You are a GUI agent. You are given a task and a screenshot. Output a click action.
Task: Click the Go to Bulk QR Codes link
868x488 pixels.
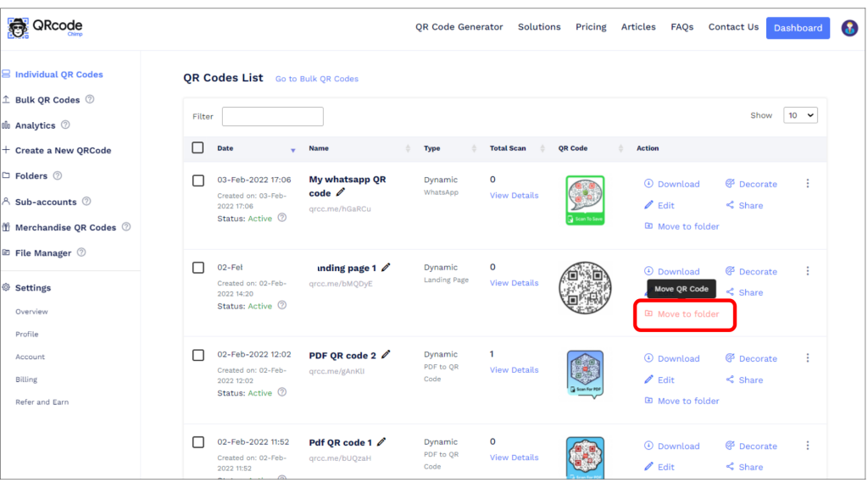click(x=316, y=78)
